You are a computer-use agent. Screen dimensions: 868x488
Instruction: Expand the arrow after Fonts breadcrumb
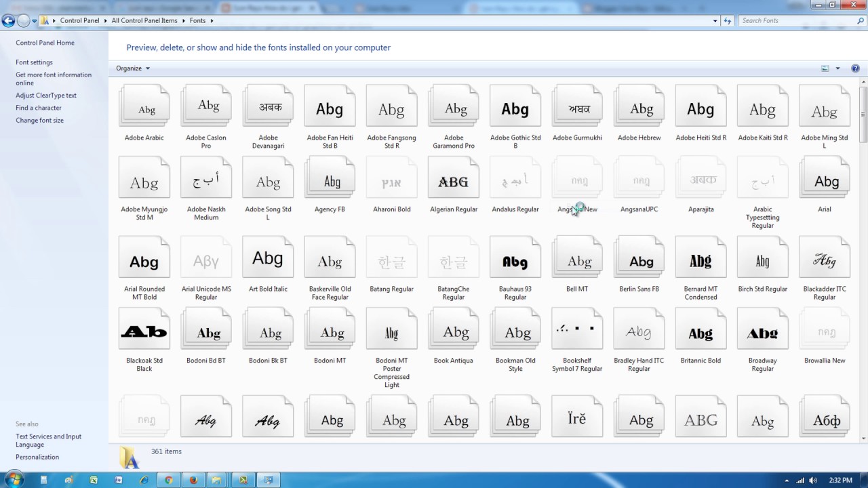click(x=212, y=20)
